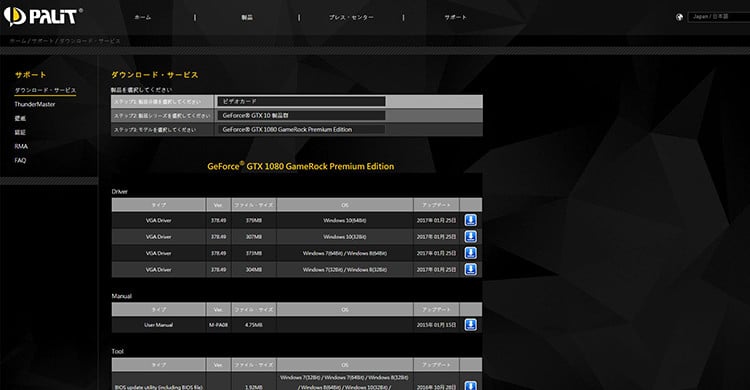Image resolution: width=750 pixels, height=390 pixels.
Task: Click the 2015年01月15日 manual date cell
Action: [x=436, y=325]
